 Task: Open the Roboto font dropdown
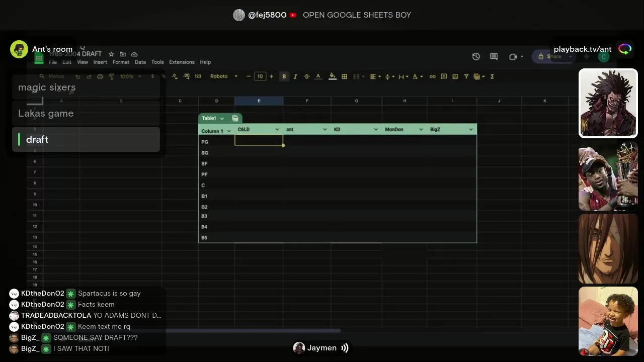tap(224, 76)
